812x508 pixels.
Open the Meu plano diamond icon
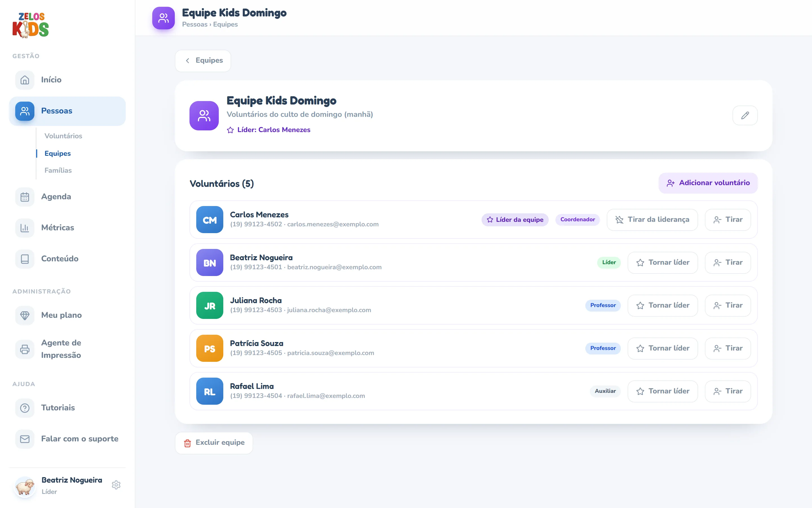pyautogui.click(x=25, y=315)
